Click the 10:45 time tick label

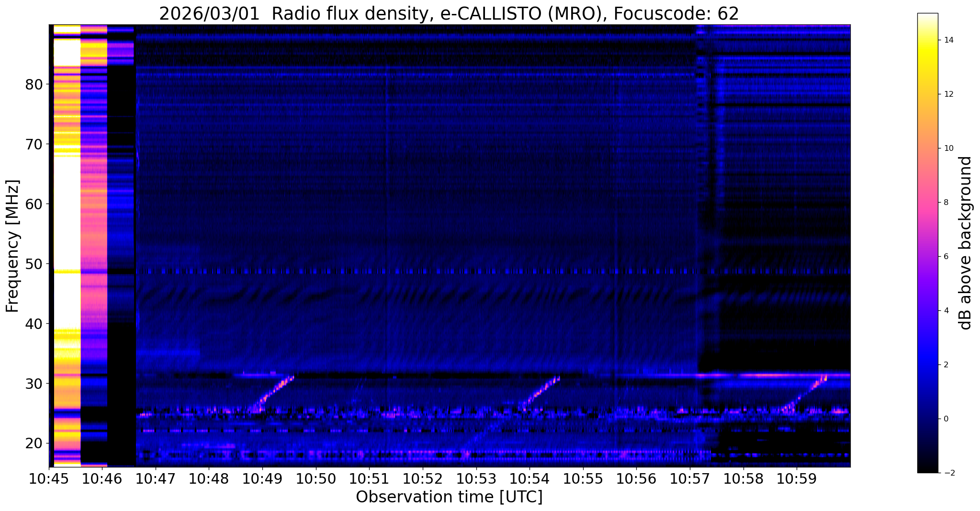pyautogui.click(x=49, y=478)
